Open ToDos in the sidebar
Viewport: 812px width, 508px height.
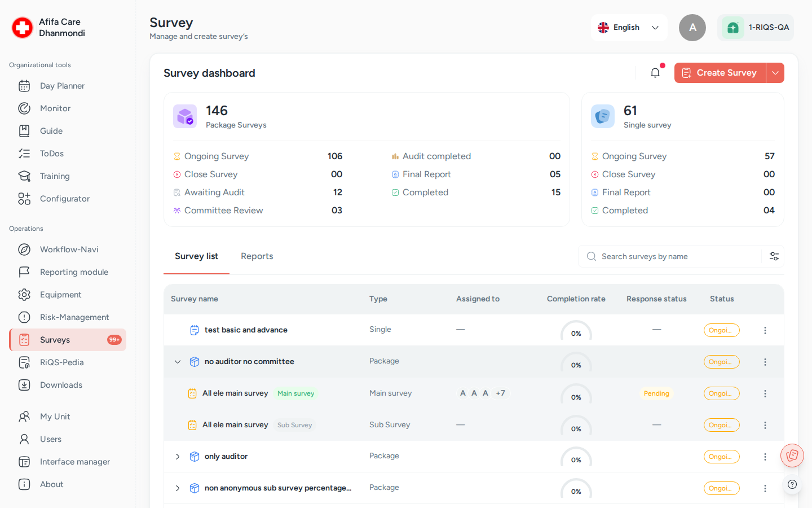click(68, 154)
